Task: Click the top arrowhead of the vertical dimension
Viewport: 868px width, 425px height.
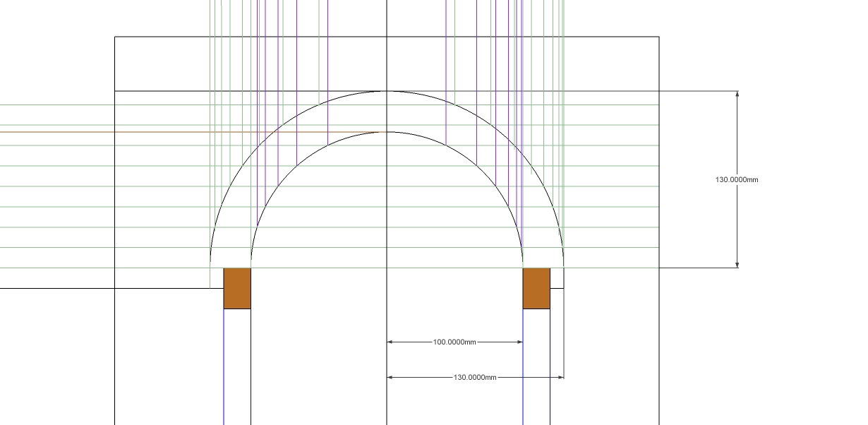Action: [738, 92]
